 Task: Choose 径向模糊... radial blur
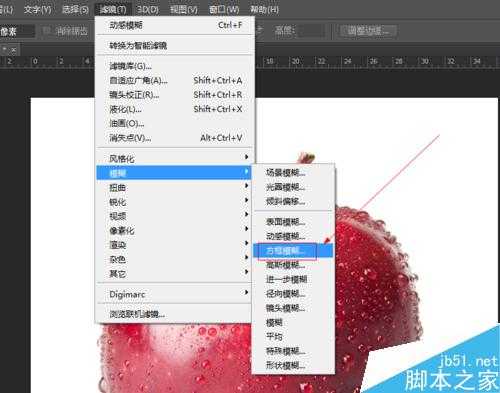point(293,294)
